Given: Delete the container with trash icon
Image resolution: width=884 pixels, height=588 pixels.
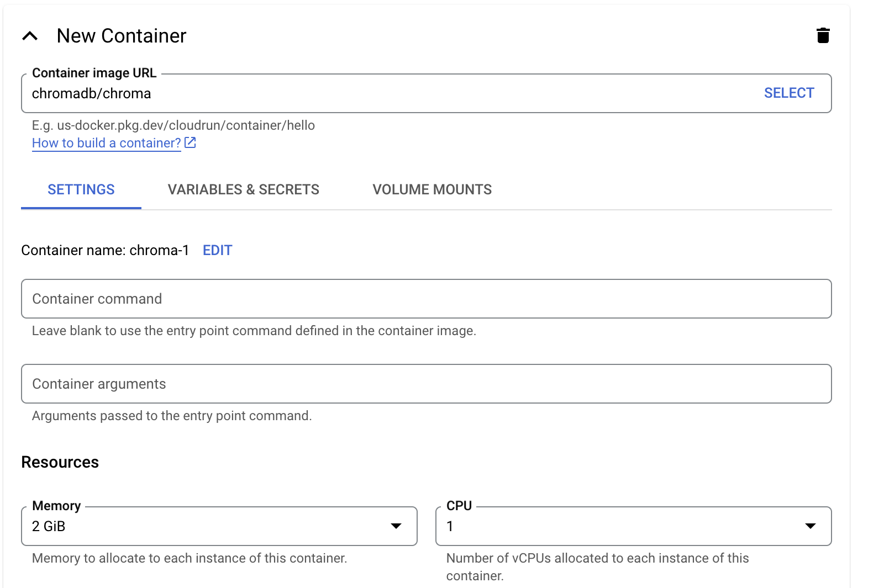Looking at the screenshot, I should 823,35.
